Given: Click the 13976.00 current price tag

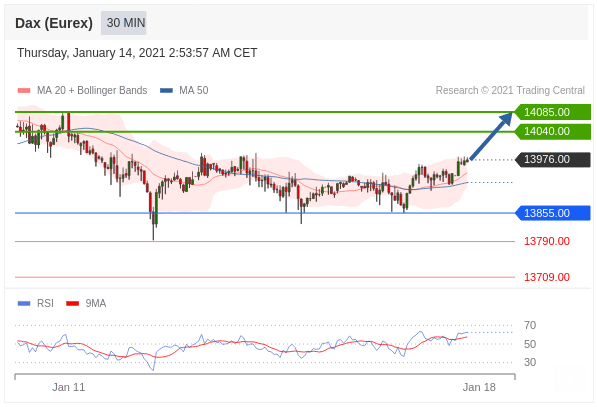Looking at the screenshot, I should [552, 159].
